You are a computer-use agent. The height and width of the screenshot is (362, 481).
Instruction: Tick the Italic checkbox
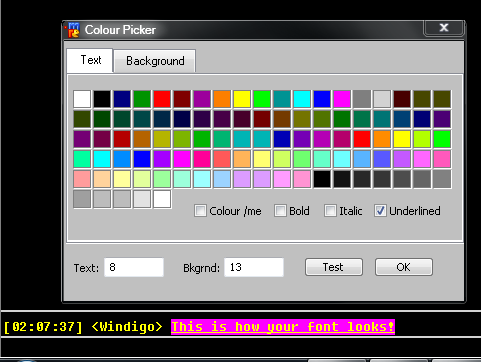tap(330, 211)
